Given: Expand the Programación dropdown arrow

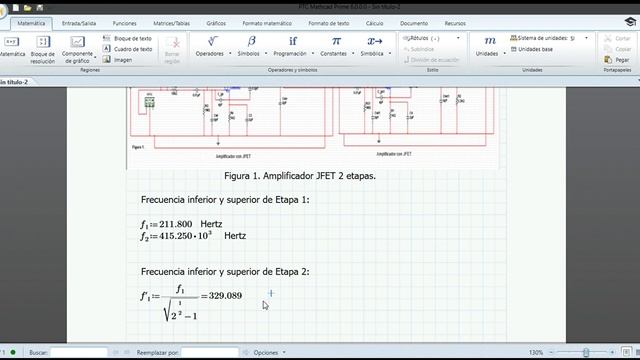Looking at the screenshot, I should coord(313,53).
